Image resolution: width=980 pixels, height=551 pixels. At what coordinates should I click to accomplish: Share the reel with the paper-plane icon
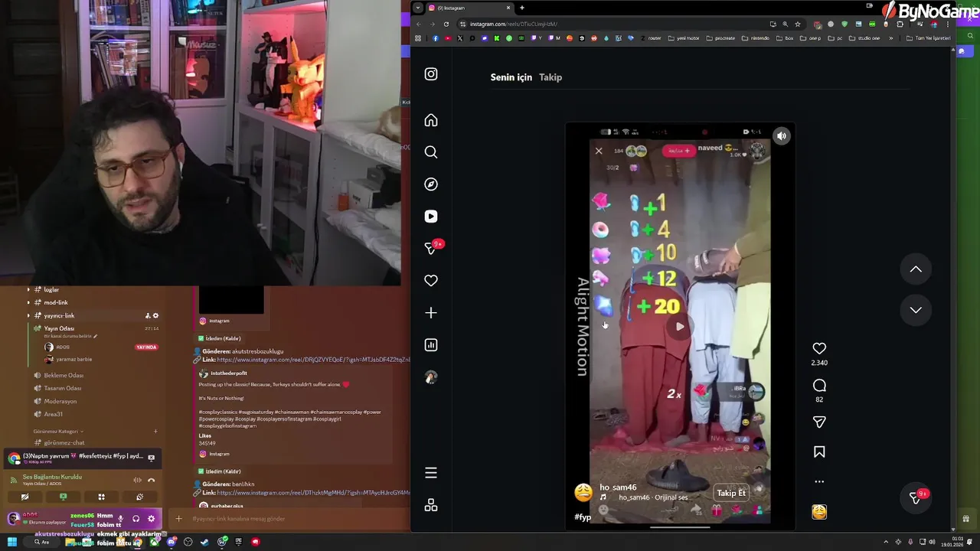click(819, 422)
